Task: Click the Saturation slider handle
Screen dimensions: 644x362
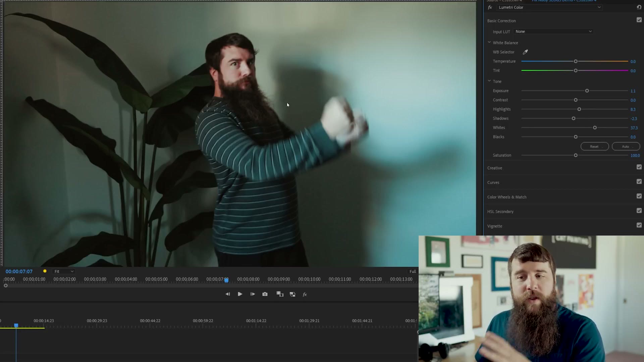Action: (x=576, y=155)
